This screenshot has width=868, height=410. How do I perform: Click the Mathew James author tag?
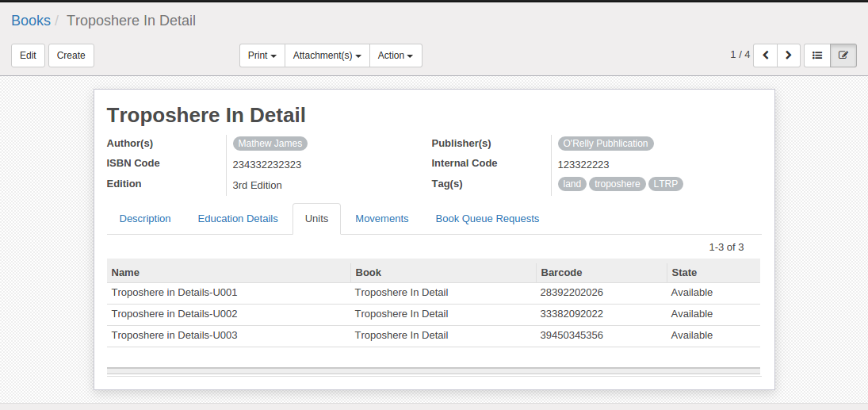point(270,144)
